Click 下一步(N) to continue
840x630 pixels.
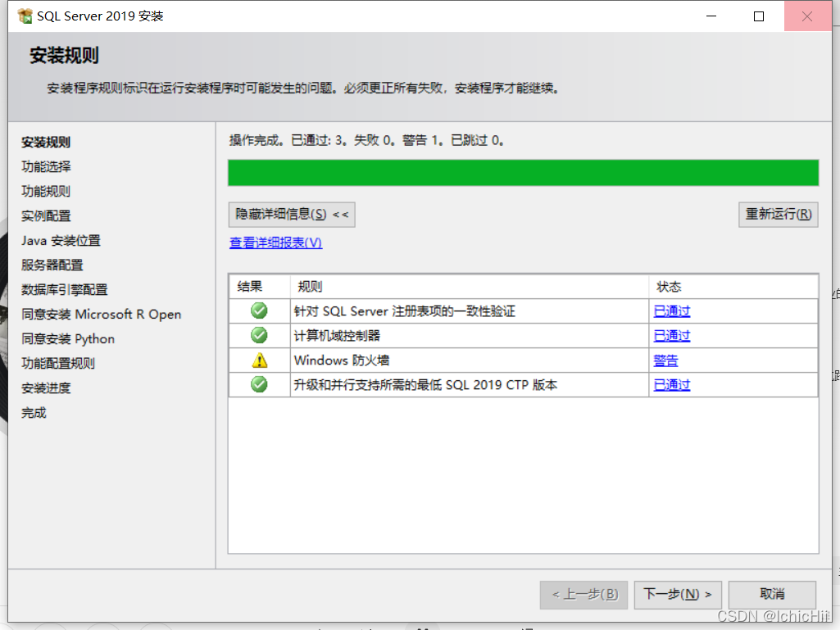coord(678,595)
